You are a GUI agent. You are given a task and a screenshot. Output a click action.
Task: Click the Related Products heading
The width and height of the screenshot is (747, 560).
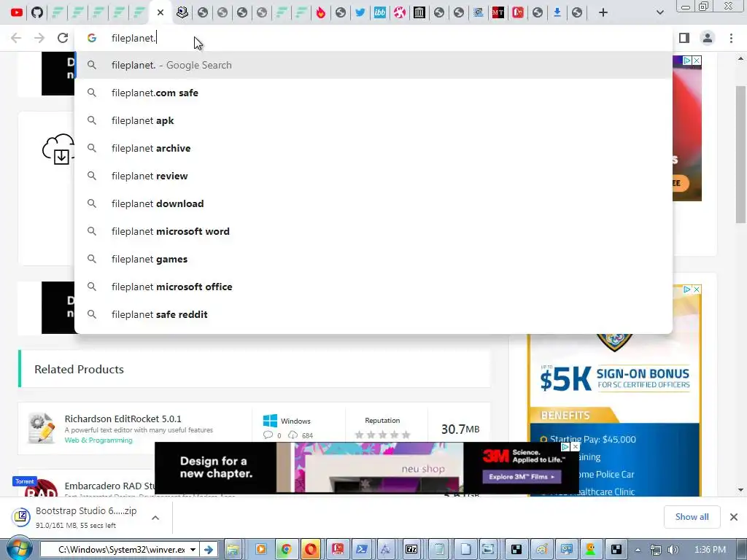(x=79, y=369)
